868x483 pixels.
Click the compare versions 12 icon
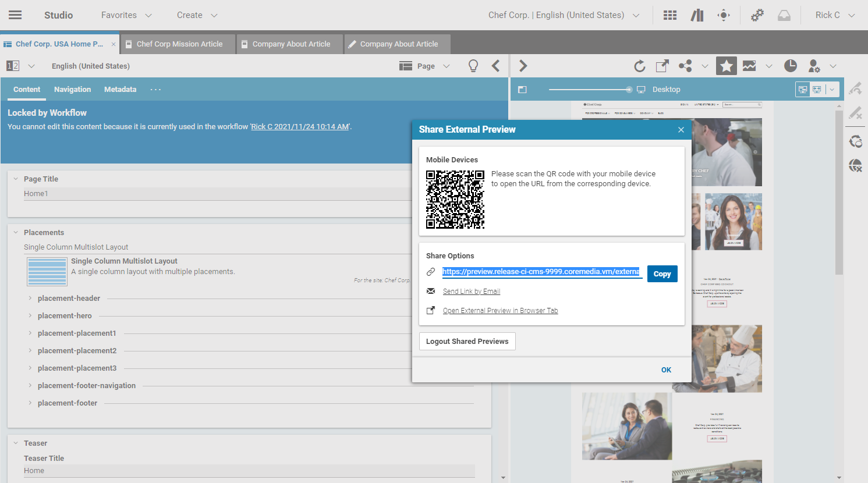[x=13, y=66]
